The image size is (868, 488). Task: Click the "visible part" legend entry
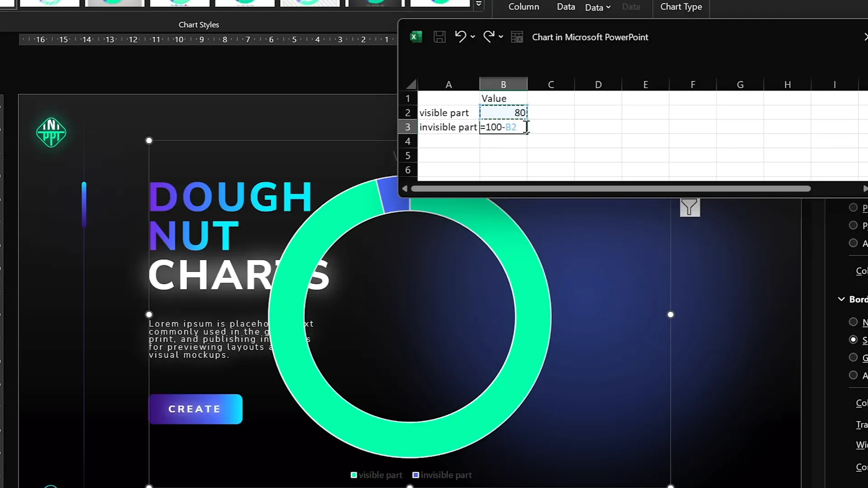point(376,475)
